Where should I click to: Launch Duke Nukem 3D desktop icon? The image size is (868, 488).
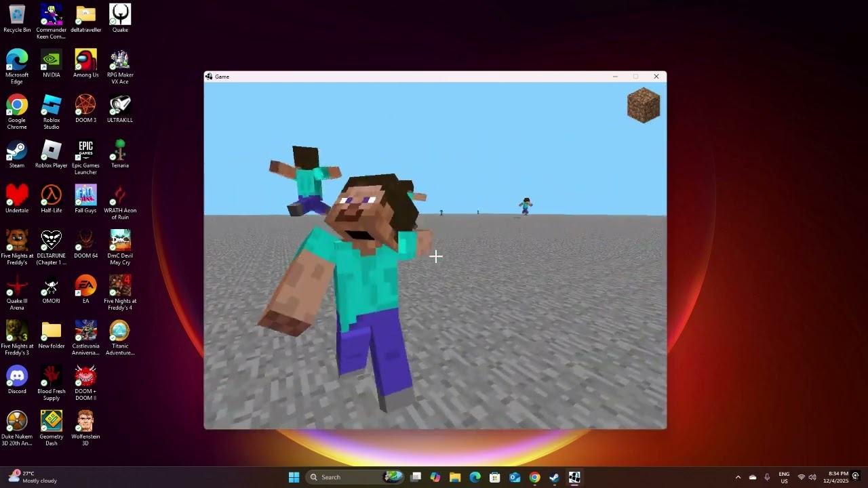pos(17,429)
